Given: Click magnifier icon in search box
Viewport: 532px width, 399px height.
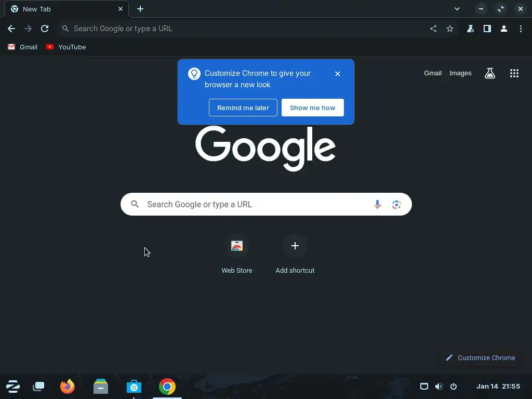Looking at the screenshot, I should point(135,204).
